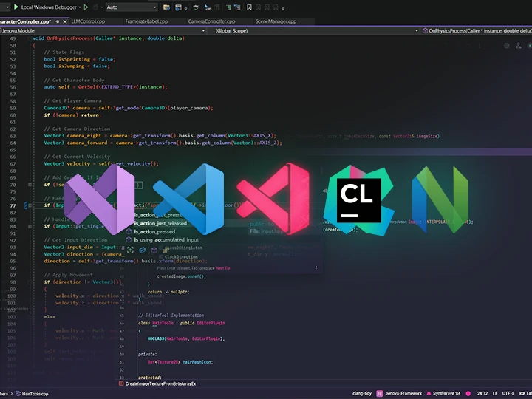Pin the CharacterController.cpp tab
This screenshot has width=532, height=399.
coord(58,21)
